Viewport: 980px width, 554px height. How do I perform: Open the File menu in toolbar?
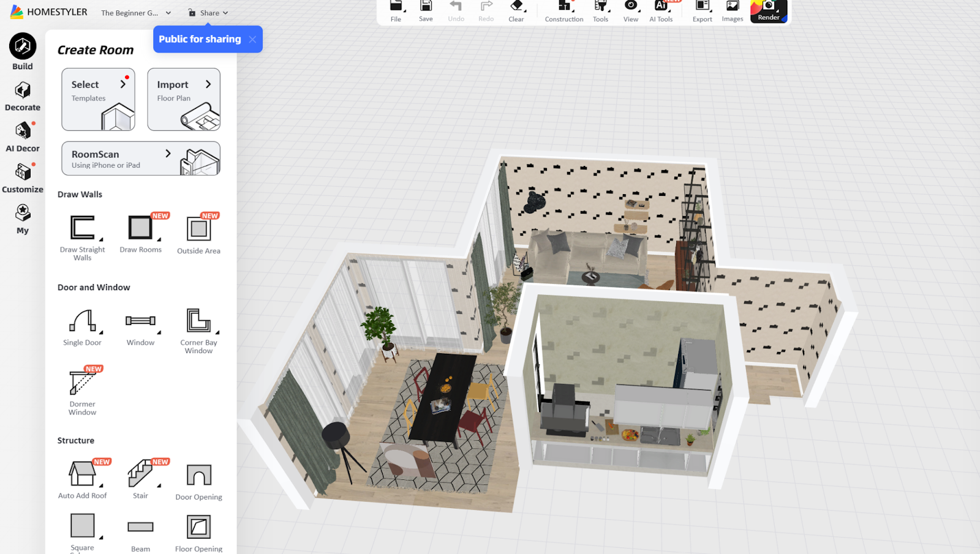coord(396,12)
